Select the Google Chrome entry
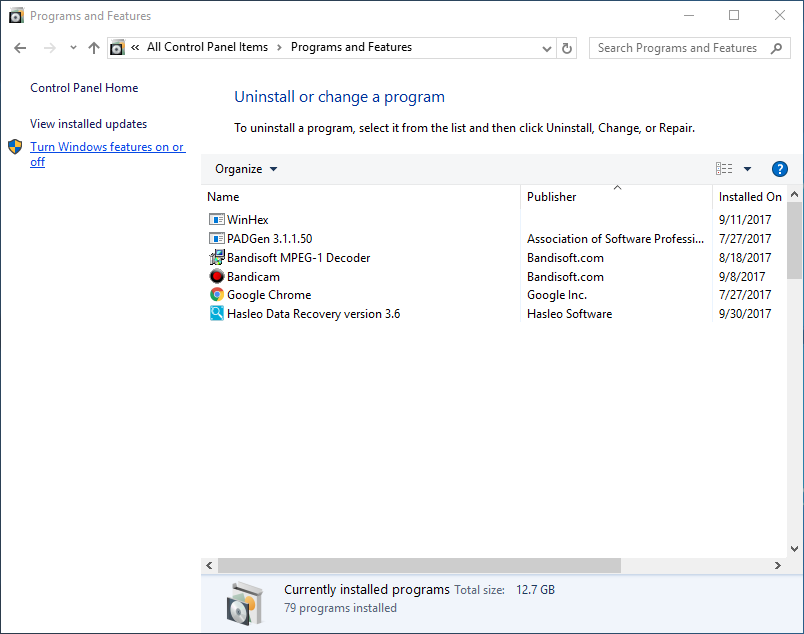Screen dimensions: 804x634 [x=269, y=295]
